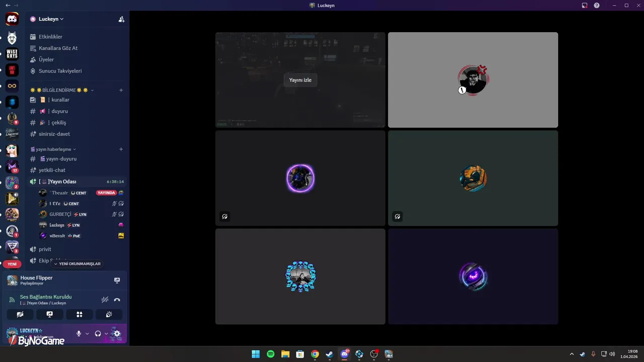Screen dimensions: 644x362
Task: Open the blonde sunglasses avatar server
Action: (12, 150)
